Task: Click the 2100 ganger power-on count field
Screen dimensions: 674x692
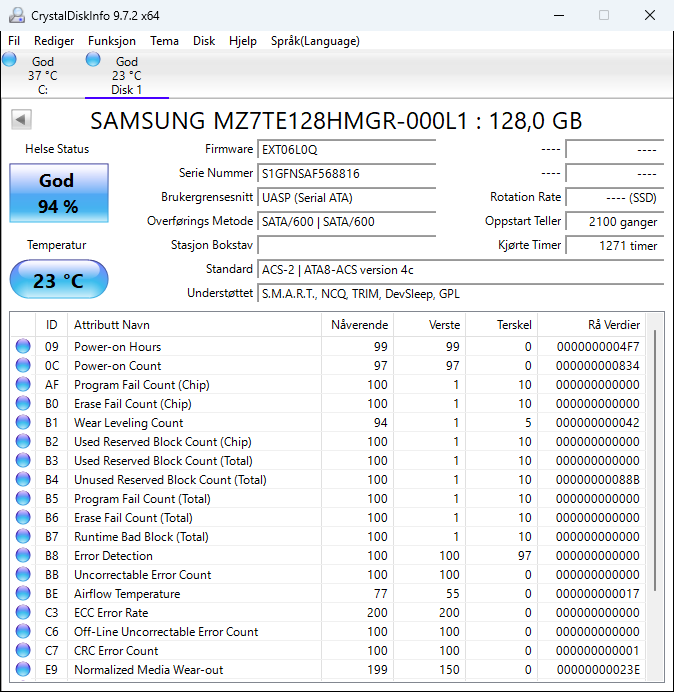Action: point(615,221)
